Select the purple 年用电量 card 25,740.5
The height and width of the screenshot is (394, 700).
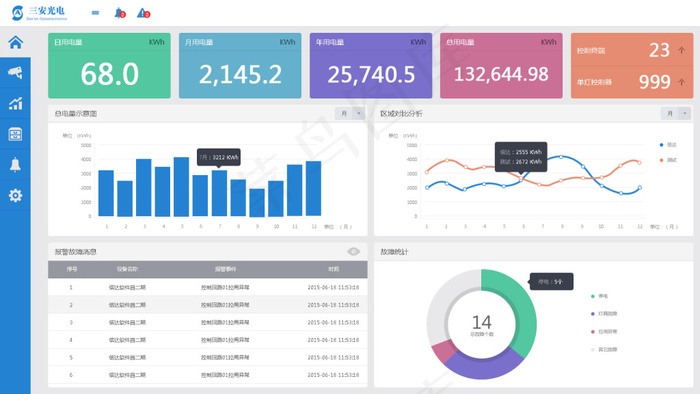371,66
